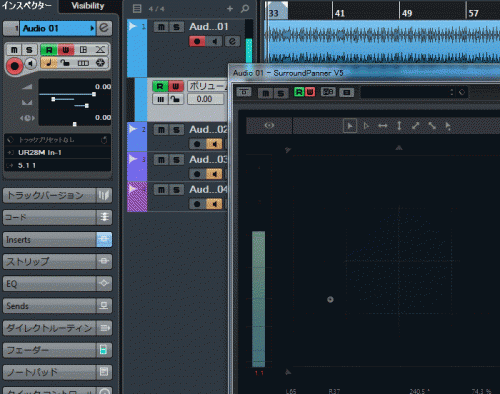
Task: Expand the Inserts section in inspector
Action: [49, 240]
